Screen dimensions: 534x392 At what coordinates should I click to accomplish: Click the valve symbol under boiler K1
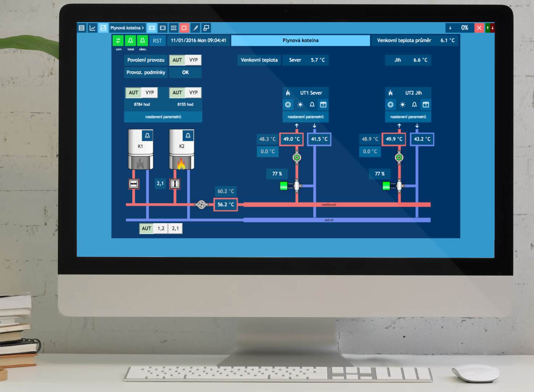coord(133,184)
